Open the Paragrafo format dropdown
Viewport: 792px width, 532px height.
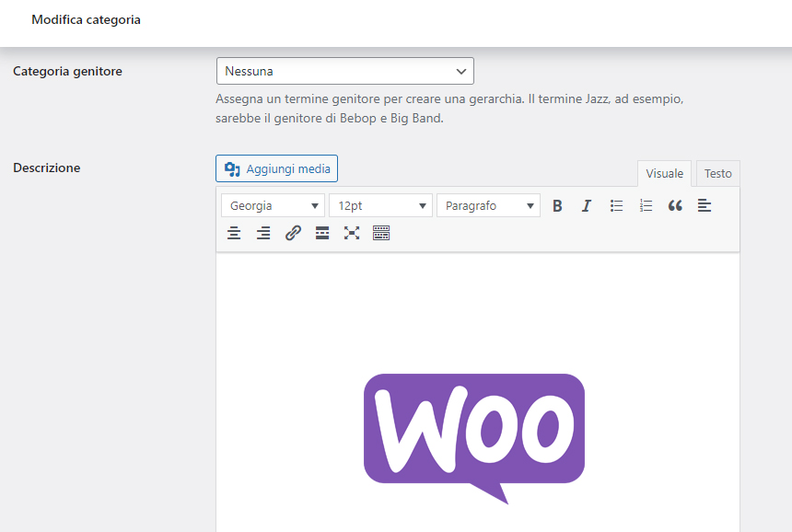point(488,206)
